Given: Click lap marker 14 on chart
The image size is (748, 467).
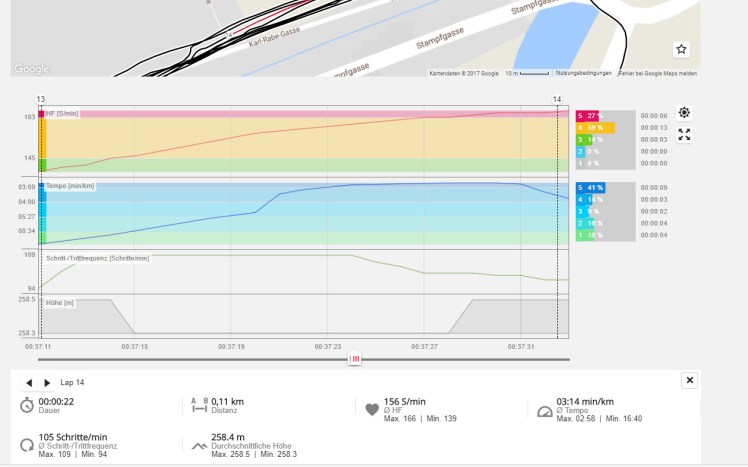Looking at the screenshot, I should pyautogui.click(x=557, y=99).
